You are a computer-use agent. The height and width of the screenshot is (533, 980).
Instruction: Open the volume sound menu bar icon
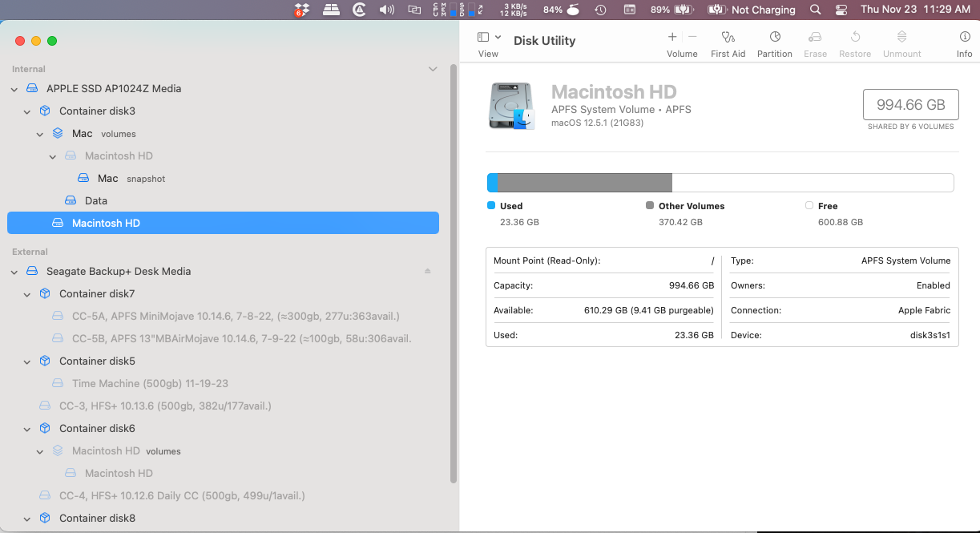coord(387,10)
